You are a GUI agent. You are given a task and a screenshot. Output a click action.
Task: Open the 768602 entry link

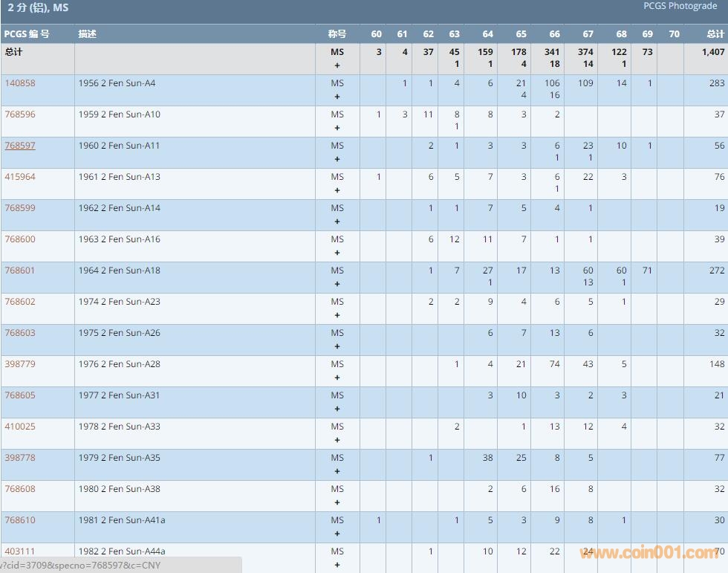[x=20, y=302]
